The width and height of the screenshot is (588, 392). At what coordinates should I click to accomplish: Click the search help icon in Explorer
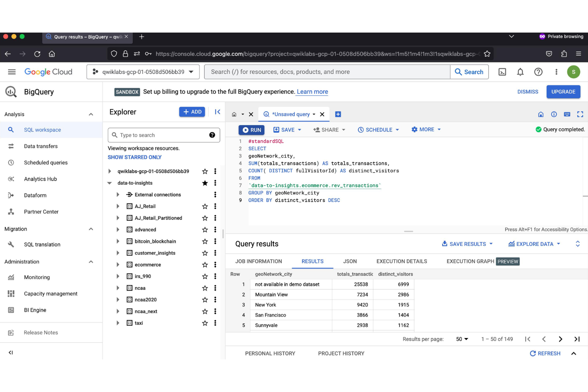(x=212, y=135)
